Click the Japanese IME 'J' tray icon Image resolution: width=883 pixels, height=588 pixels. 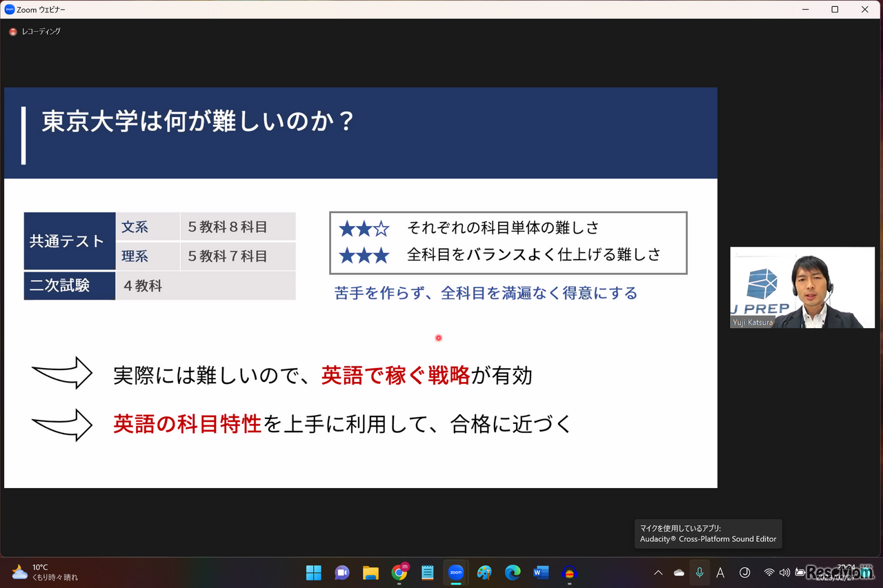point(744,572)
